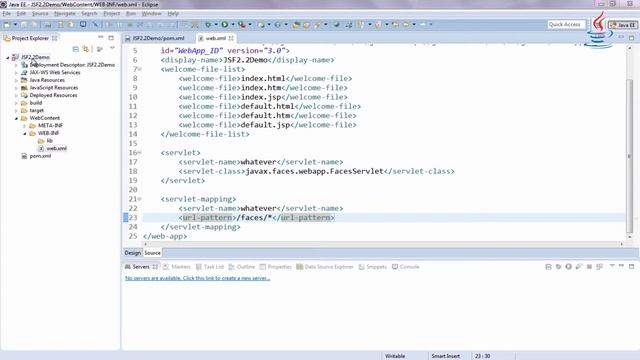640x360 pixels.
Task: Expand the META-INF folder
Action: pyautogui.click(x=24, y=126)
